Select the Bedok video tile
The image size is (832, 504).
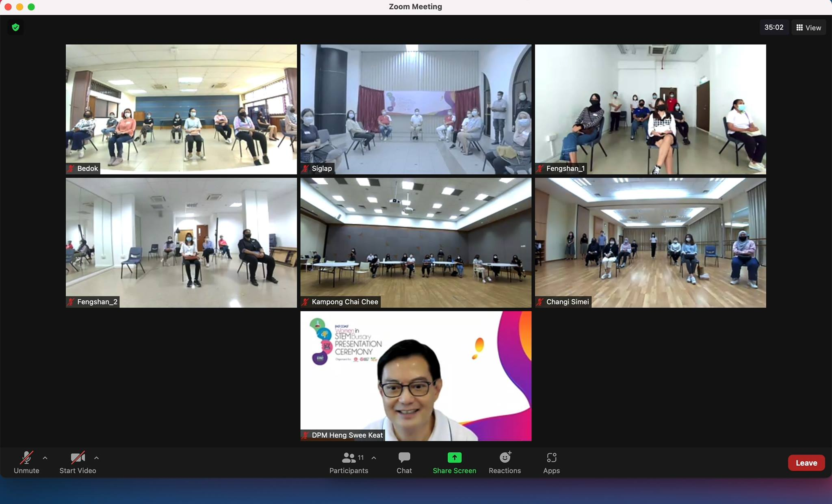point(181,109)
